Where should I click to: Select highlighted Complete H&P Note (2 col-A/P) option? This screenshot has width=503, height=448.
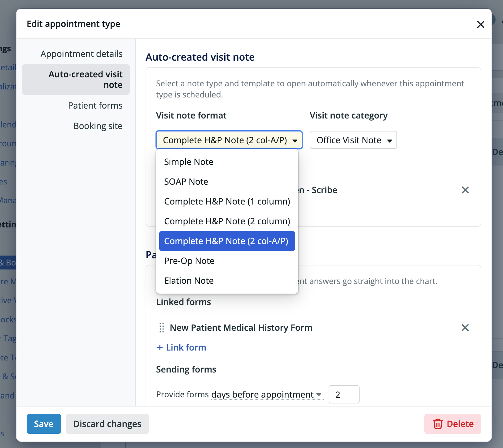(227, 241)
